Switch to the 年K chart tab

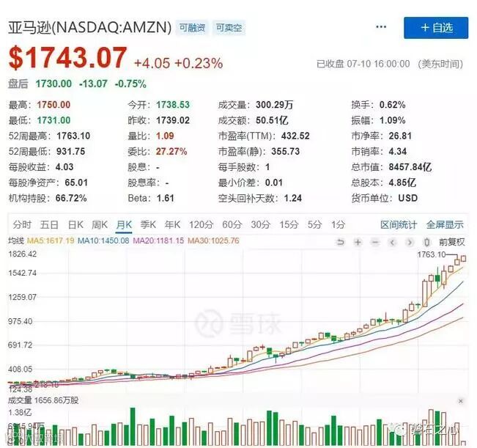pos(172,225)
